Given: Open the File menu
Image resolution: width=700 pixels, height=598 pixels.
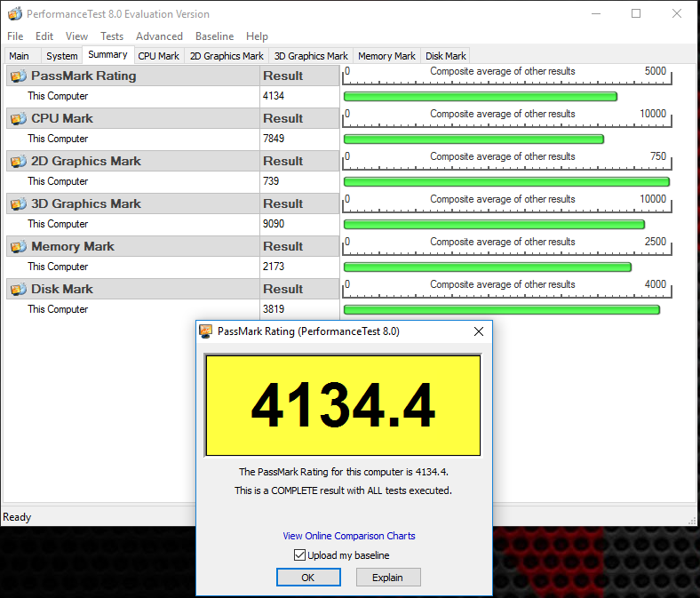Looking at the screenshot, I should click(15, 36).
